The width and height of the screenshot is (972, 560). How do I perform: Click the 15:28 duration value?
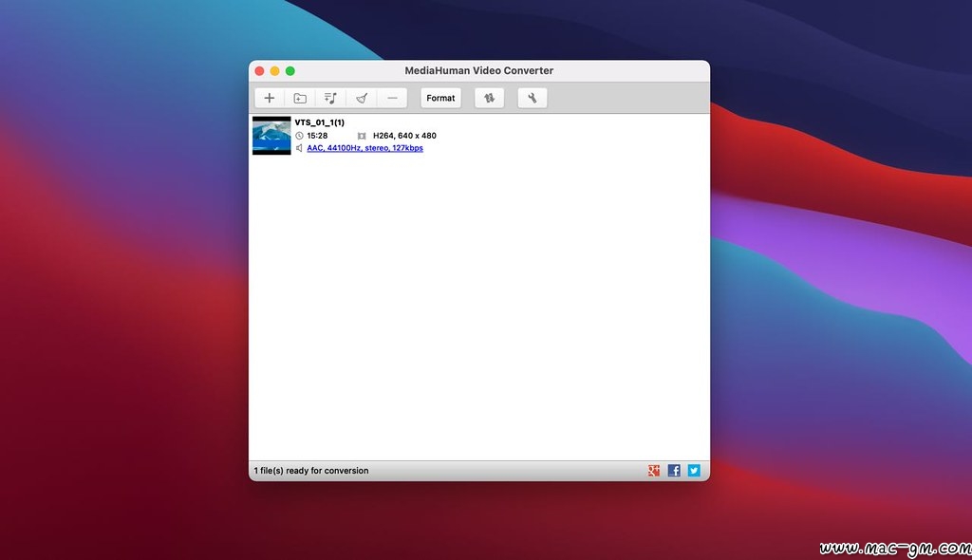(317, 135)
